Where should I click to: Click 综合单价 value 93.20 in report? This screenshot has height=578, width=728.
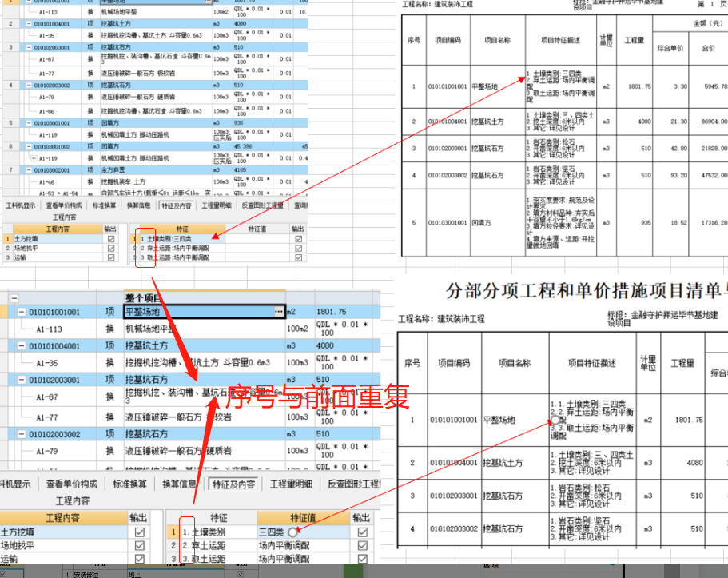click(x=678, y=176)
